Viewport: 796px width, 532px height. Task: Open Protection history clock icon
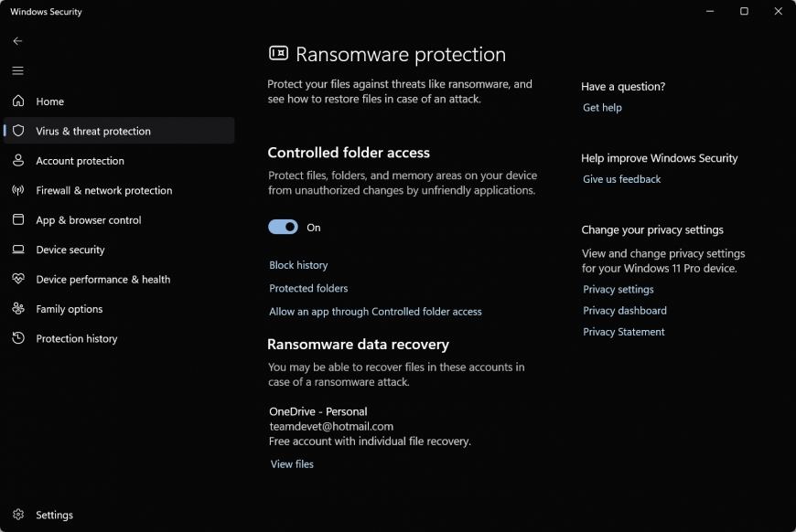click(x=18, y=338)
